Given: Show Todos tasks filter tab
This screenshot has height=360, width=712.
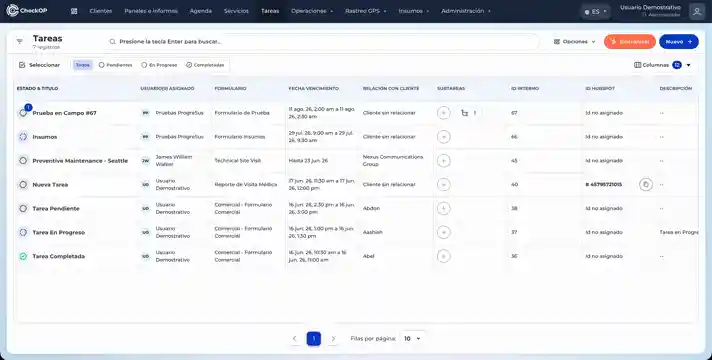Looking at the screenshot, I should (x=83, y=65).
